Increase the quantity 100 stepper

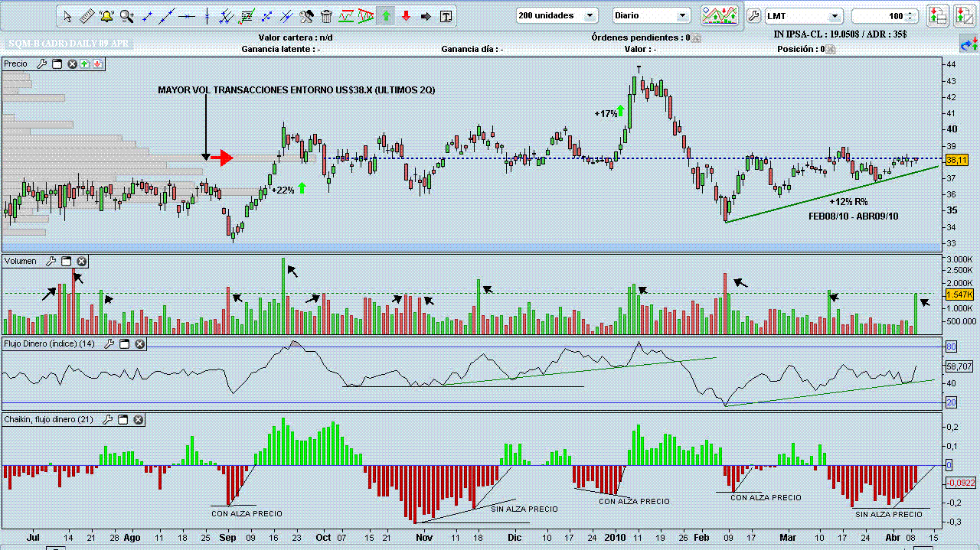coord(910,12)
